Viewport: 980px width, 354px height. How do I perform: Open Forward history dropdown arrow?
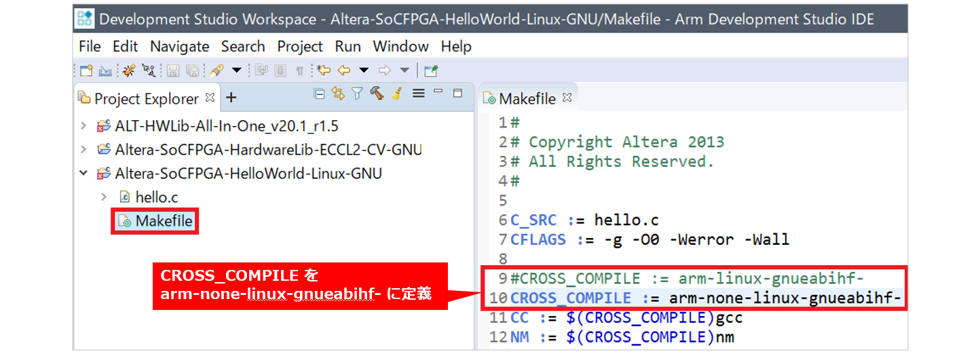click(x=404, y=70)
